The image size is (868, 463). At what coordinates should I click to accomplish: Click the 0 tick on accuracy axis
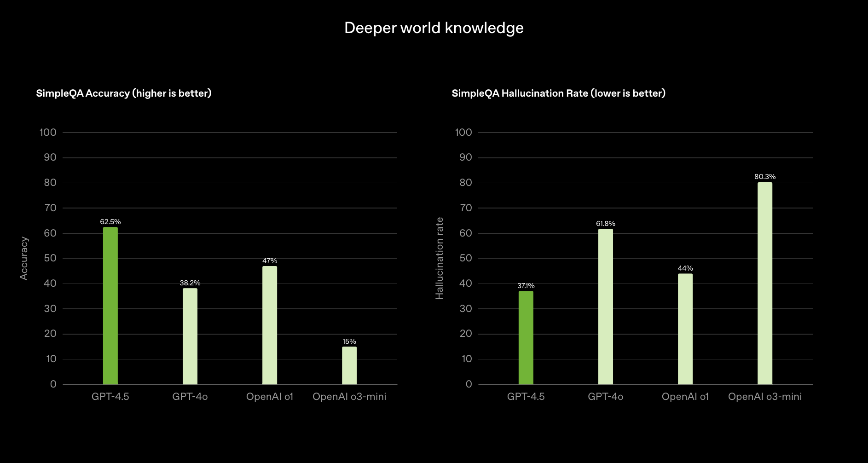coord(53,384)
